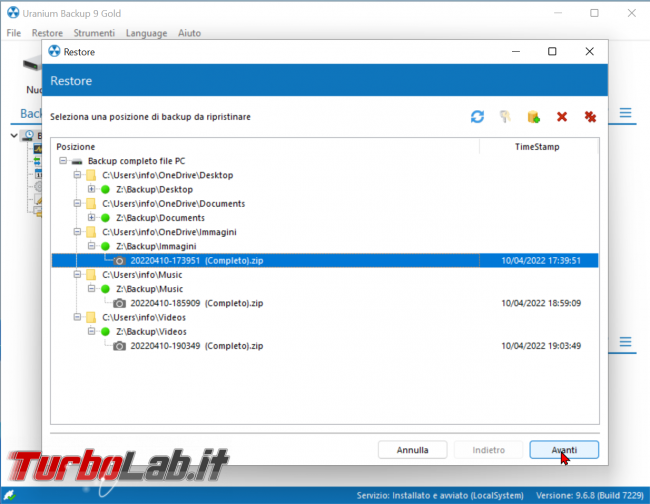Open the Aiuto menu
Viewport: 650px width, 504px height.
click(189, 33)
